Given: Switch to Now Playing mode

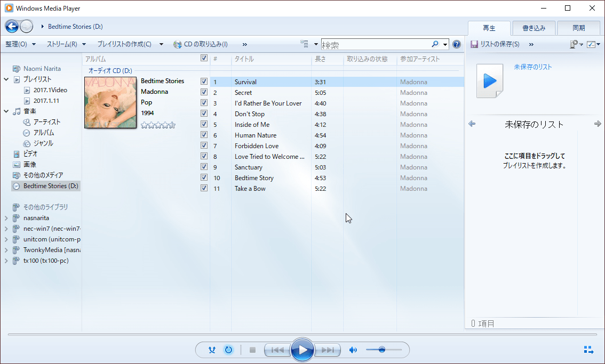Looking at the screenshot, I should [589, 350].
